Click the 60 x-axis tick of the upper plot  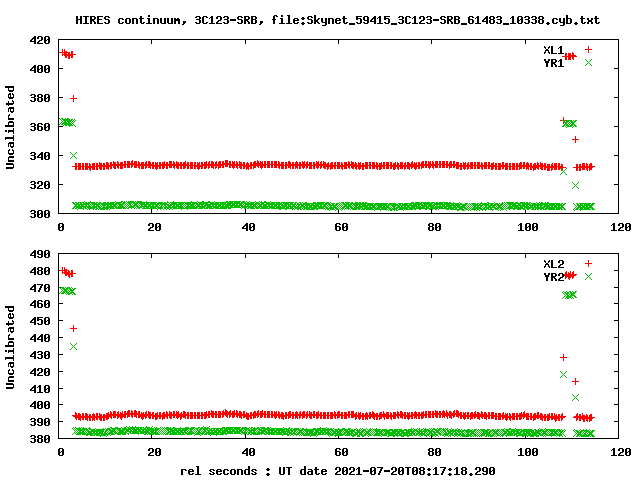click(x=341, y=227)
